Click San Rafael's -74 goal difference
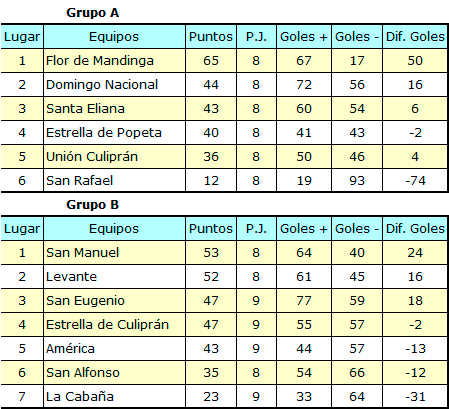Image resolution: width=449 pixels, height=409 pixels. coord(415,181)
